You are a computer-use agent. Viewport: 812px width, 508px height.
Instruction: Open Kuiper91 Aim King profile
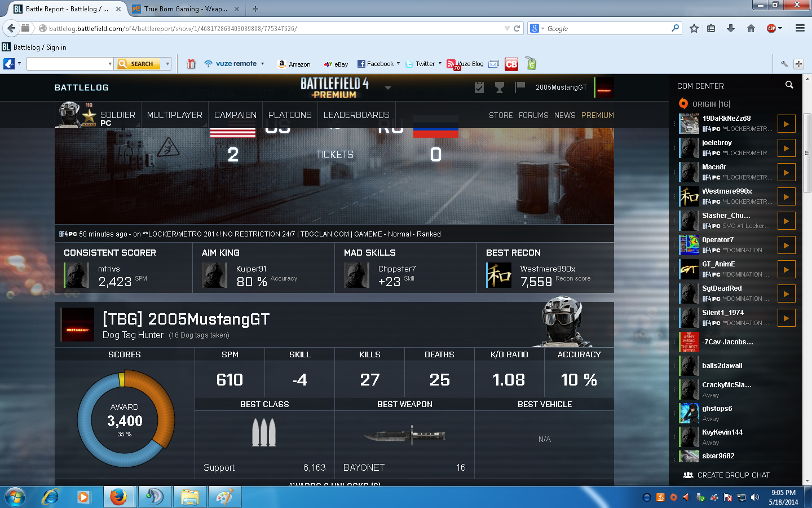(x=251, y=269)
